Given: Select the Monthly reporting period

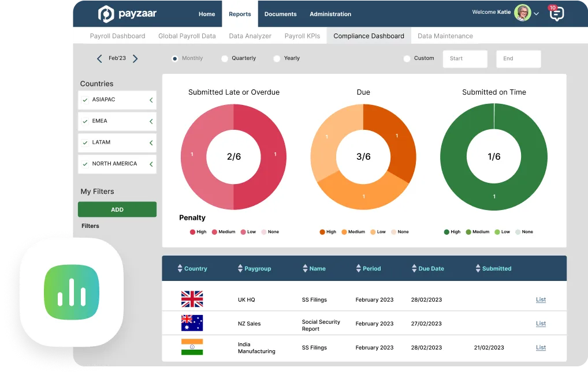Looking at the screenshot, I should [174, 58].
